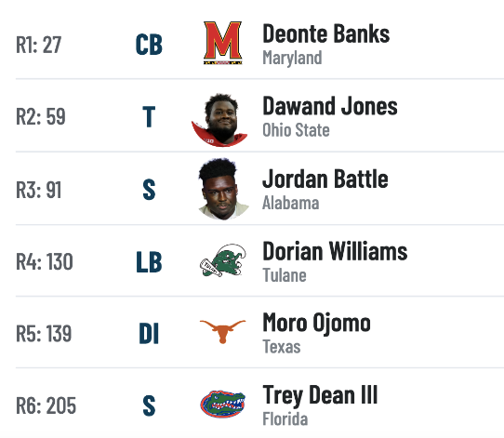
Task: Click the CB position label
Action: pyautogui.click(x=149, y=45)
